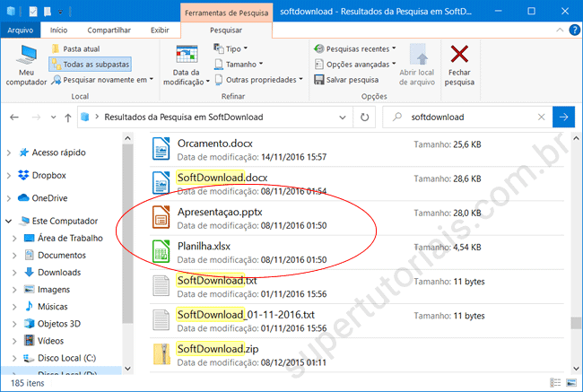
Task: Open the Arquivo menu tab
Action: pos(20,30)
